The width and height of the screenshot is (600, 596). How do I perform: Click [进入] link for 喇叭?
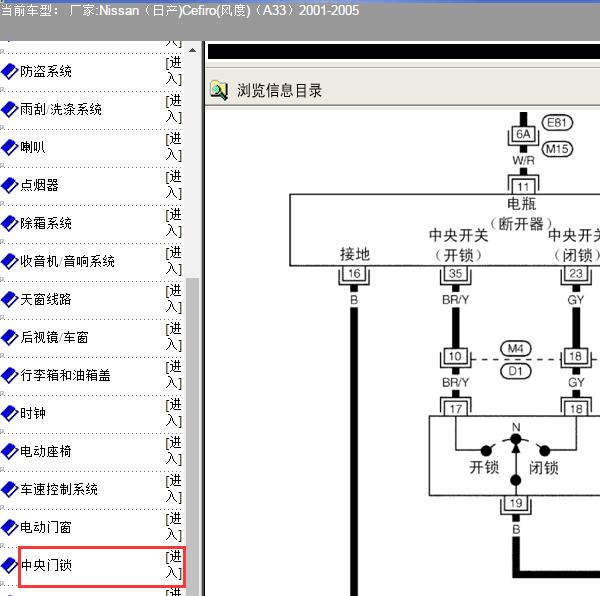point(174,147)
